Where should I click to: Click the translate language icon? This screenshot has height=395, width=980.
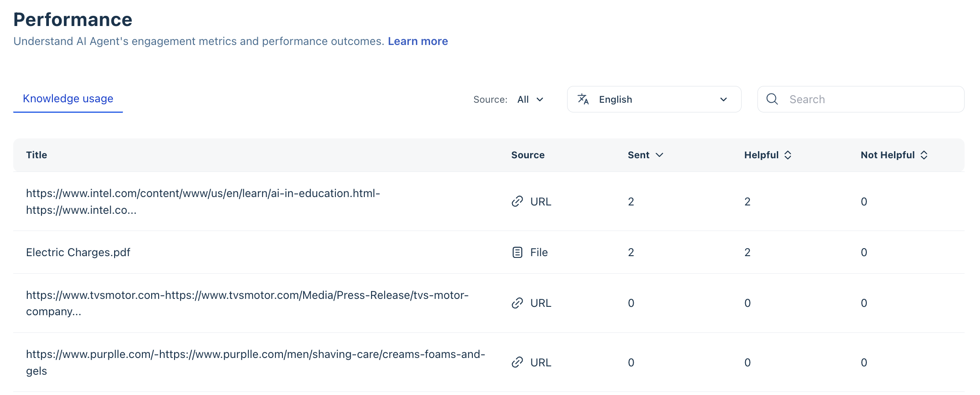(x=583, y=99)
